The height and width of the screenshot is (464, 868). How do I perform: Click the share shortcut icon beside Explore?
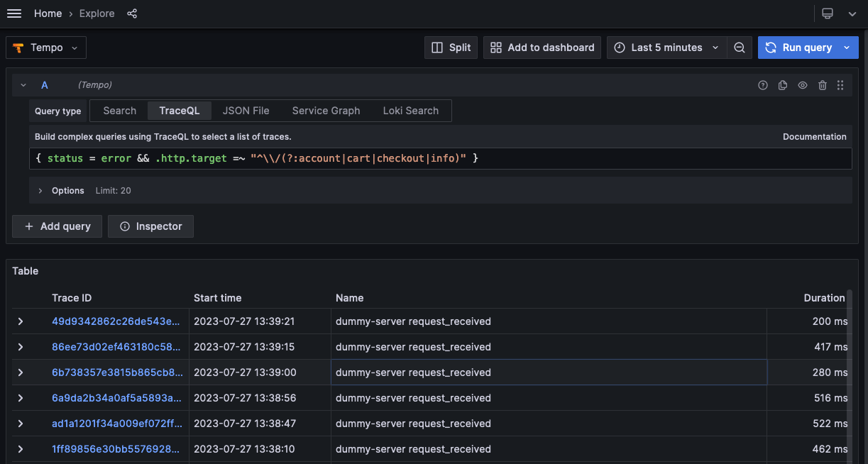(132, 13)
